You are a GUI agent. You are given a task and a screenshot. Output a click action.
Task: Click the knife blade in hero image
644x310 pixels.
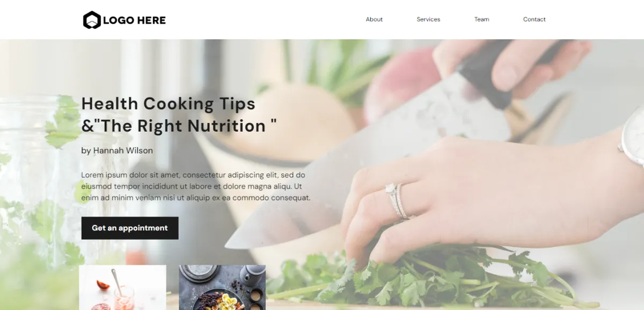pyautogui.click(x=370, y=161)
